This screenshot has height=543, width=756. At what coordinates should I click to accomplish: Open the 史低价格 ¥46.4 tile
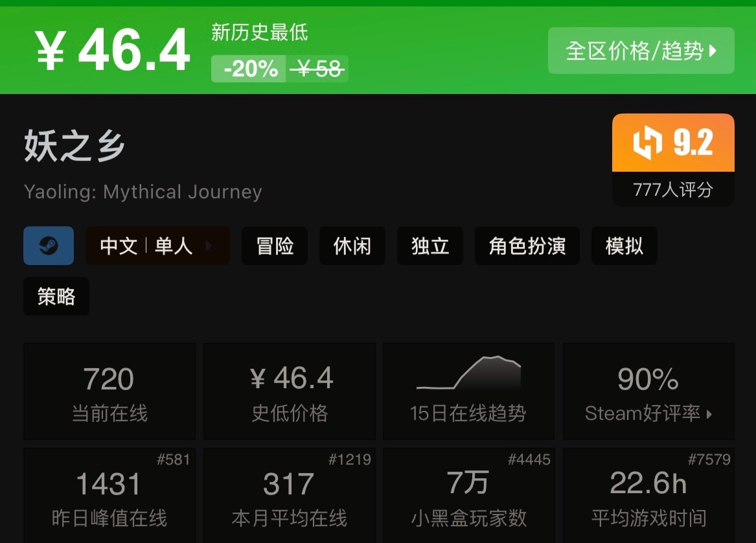coord(290,391)
